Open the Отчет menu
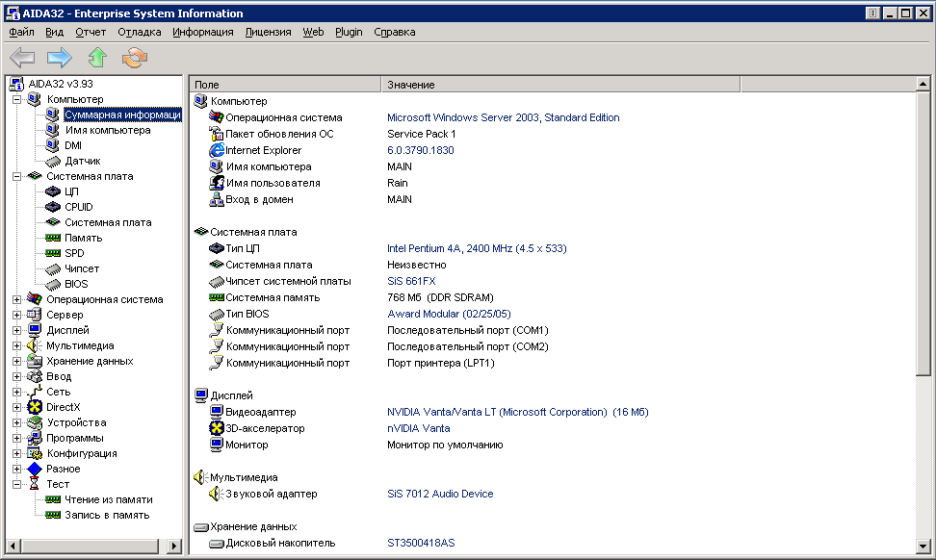The width and height of the screenshot is (936, 560). [91, 32]
